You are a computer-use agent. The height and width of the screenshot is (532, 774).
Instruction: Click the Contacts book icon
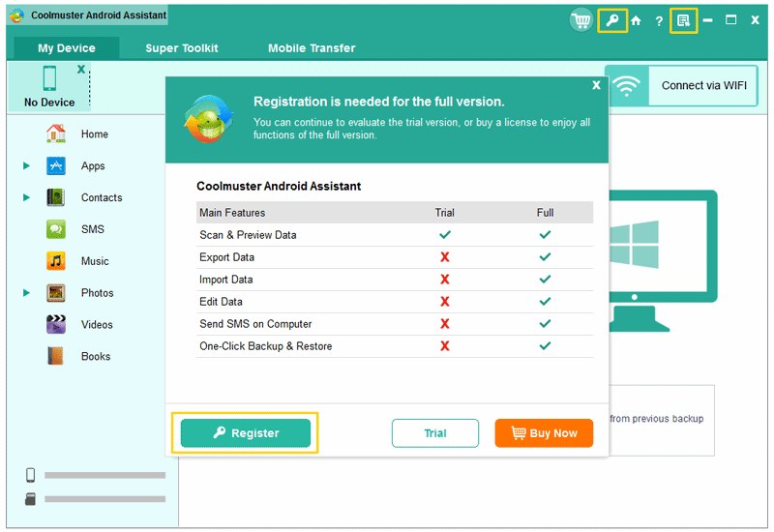click(x=56, y=197)
